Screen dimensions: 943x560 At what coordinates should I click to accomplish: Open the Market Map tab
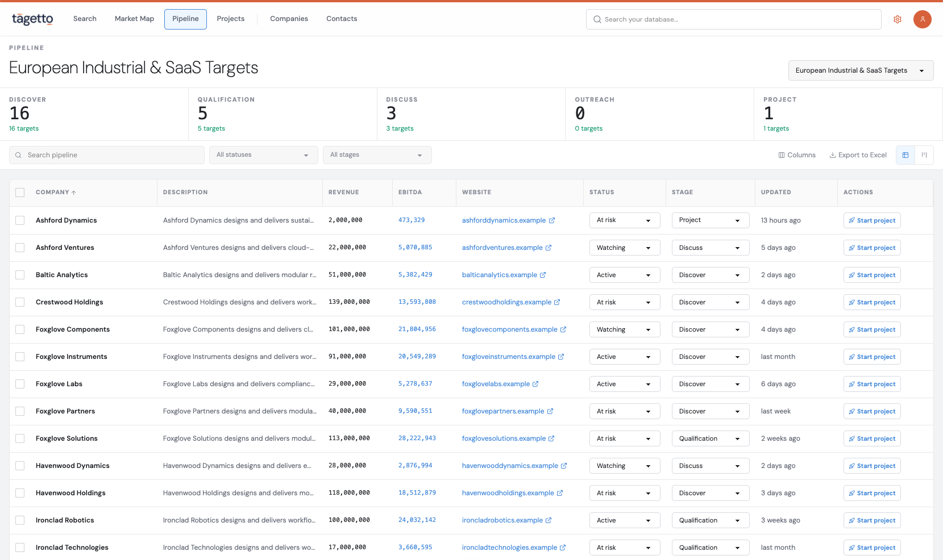click(x=135, y=19)
